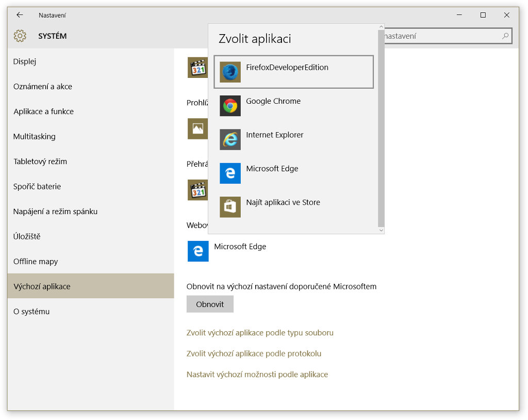The height and width of the screenshot is (420, 528).
Task: Click the scroll up arrow in app chooser
Action: tap(381, 27)
